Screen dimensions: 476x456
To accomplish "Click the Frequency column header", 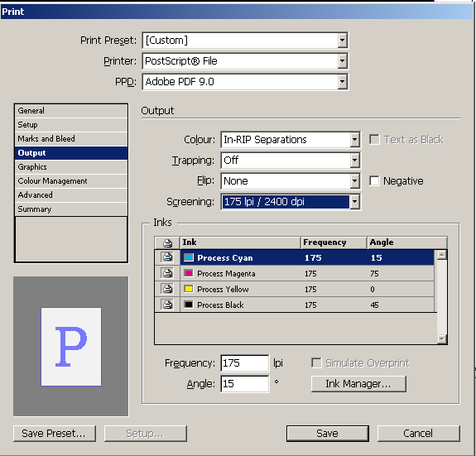I will (x=334, y=242).
